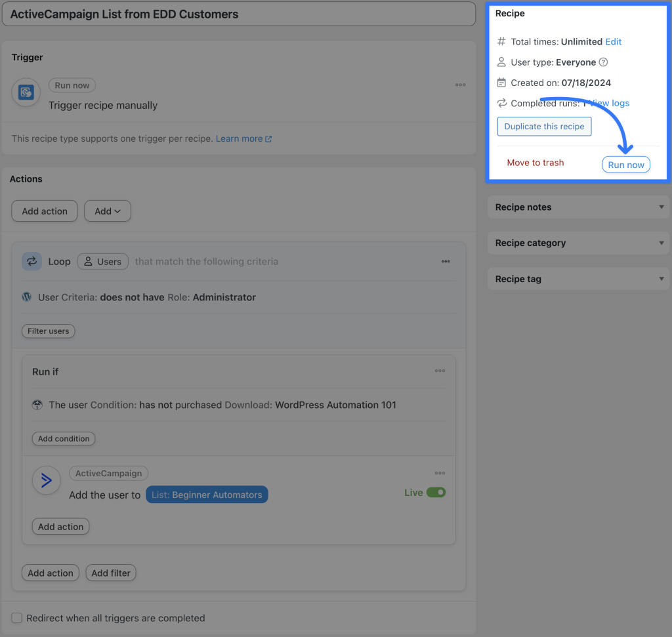
Task: Open the Add dropdown under Actions
Action: click(107, 211)
